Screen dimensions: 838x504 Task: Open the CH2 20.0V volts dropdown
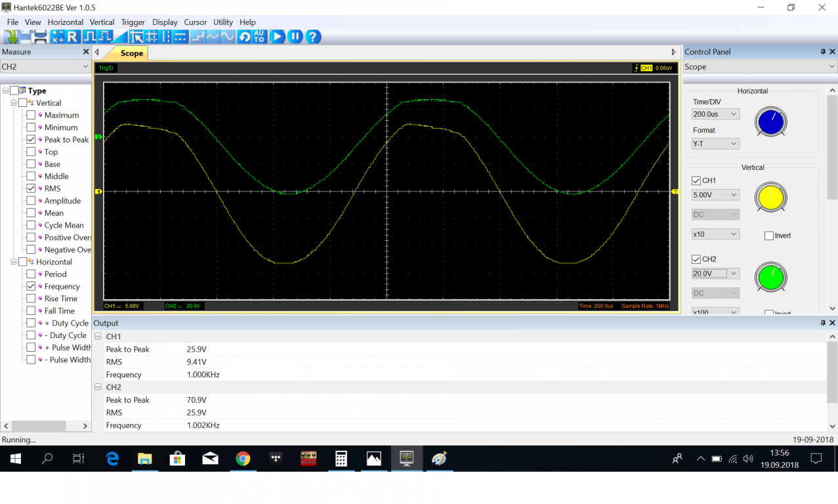715,274
